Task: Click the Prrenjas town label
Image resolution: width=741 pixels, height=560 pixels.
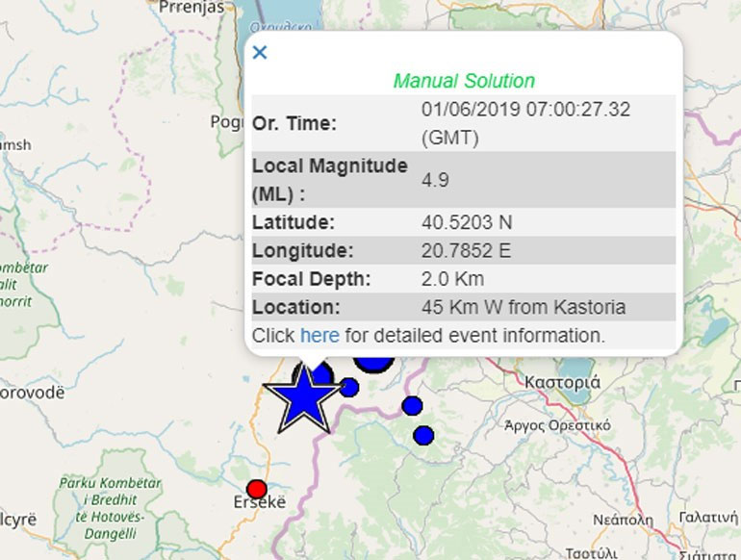Action: click(191, 8)
